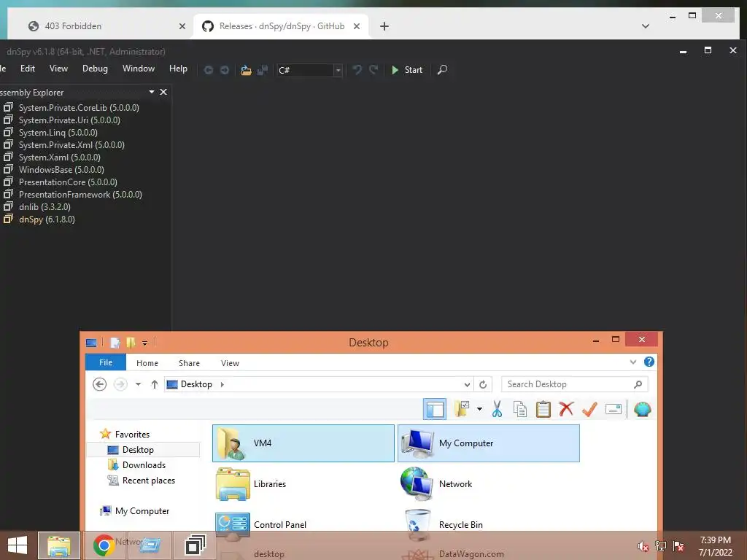Open a new browser tab

pyautogui.click(x=384, y=26)
